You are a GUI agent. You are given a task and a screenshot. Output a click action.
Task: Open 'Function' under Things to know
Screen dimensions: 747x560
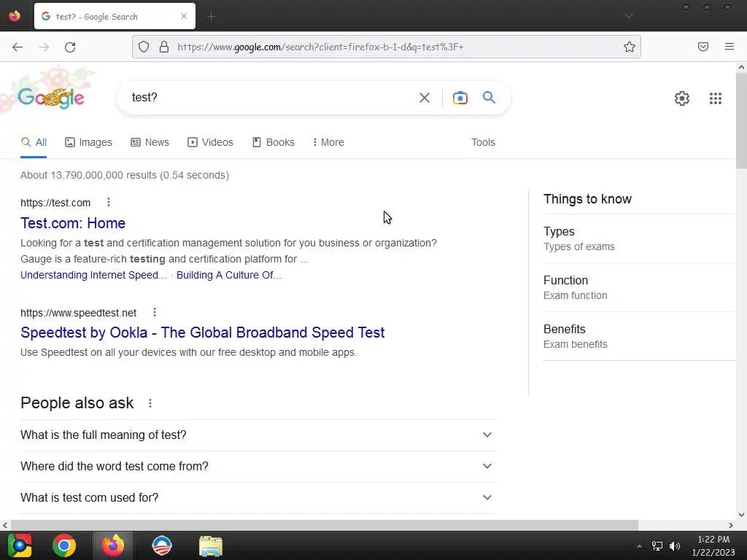point(639,287)
